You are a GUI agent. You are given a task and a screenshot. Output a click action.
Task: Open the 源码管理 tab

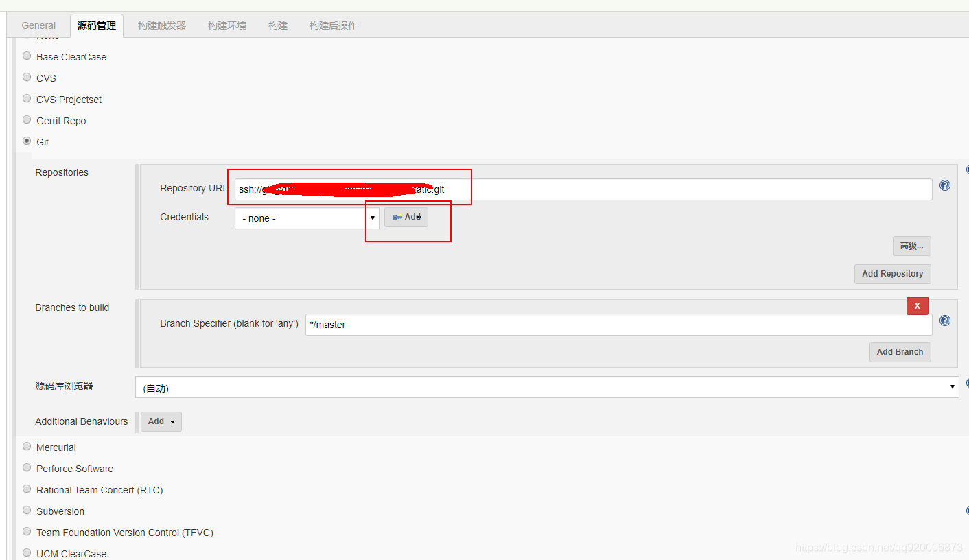(x=97, y=25)
